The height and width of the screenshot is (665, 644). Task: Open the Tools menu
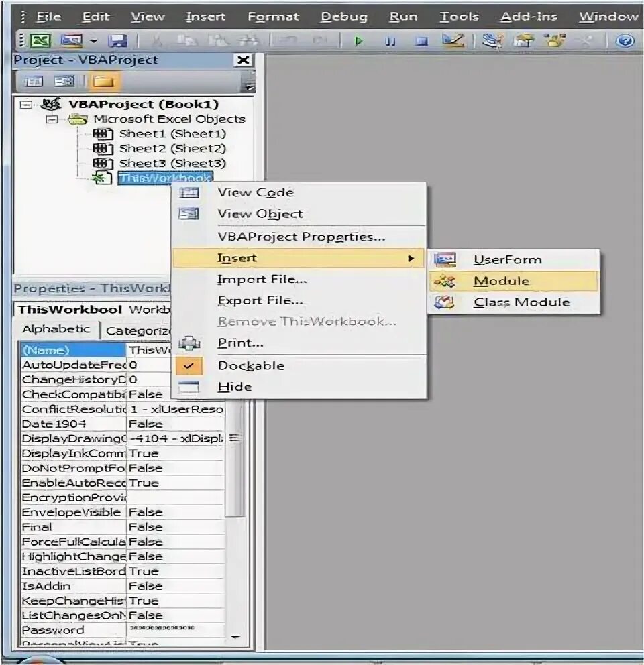[x=459, y=17]
